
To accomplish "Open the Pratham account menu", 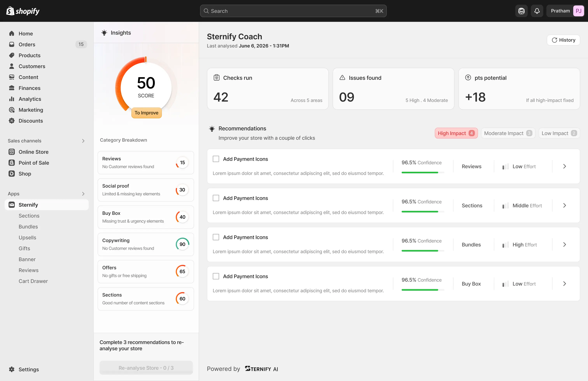I will pyautogui.click(x=565, y=11).
